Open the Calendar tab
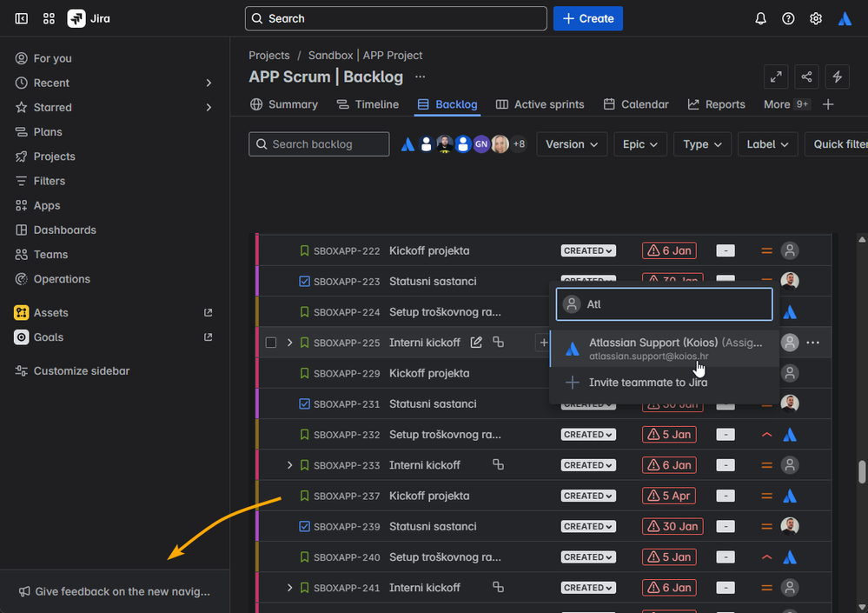Screen dimensions: 868x613 tap(636, 104)
